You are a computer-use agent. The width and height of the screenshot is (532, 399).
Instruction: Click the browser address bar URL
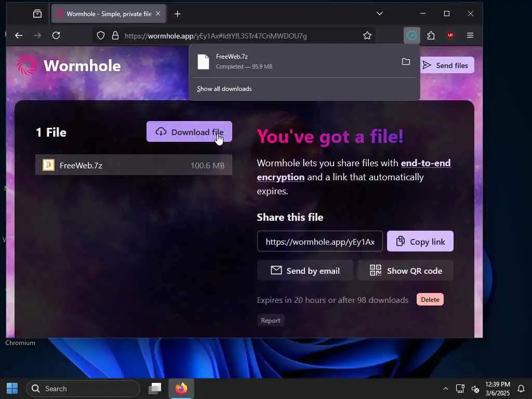coord(216,36)
